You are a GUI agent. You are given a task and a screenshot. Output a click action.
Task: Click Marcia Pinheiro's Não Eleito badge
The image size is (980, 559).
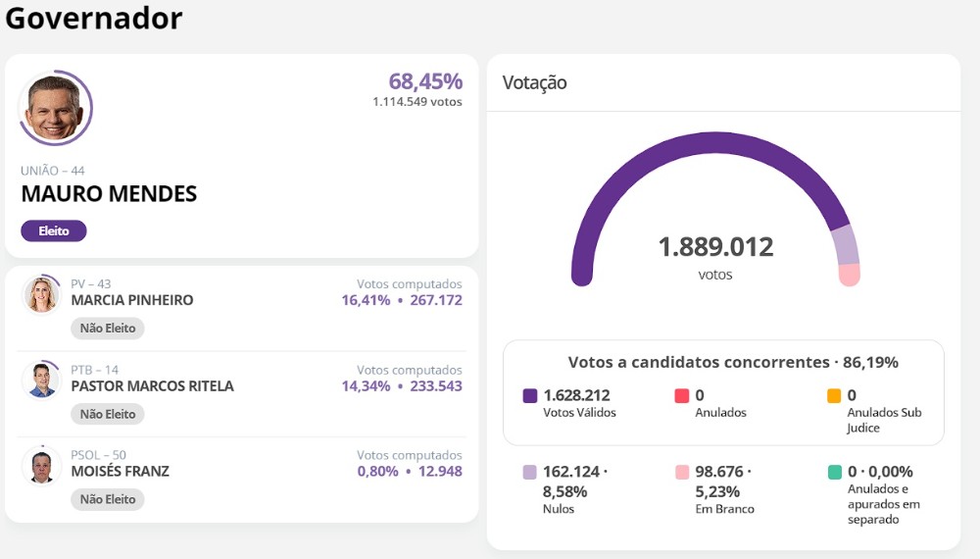[108, 329]
